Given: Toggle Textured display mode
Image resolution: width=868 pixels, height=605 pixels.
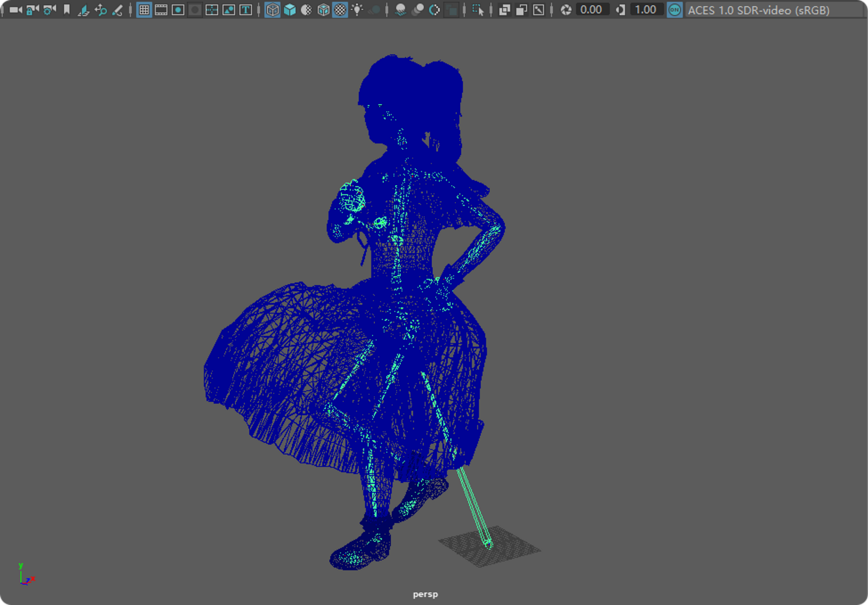Looking at the screenshot, I should (x=340, y=10).
